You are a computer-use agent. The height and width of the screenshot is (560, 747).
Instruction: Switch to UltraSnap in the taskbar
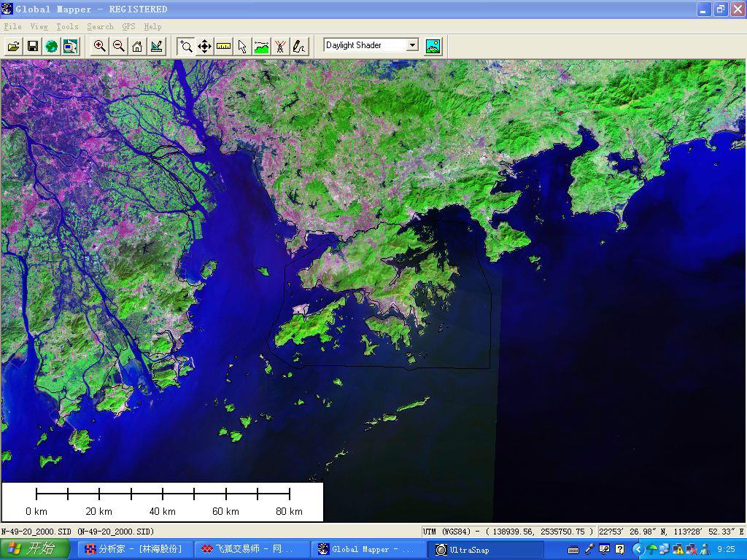[487, 549]
